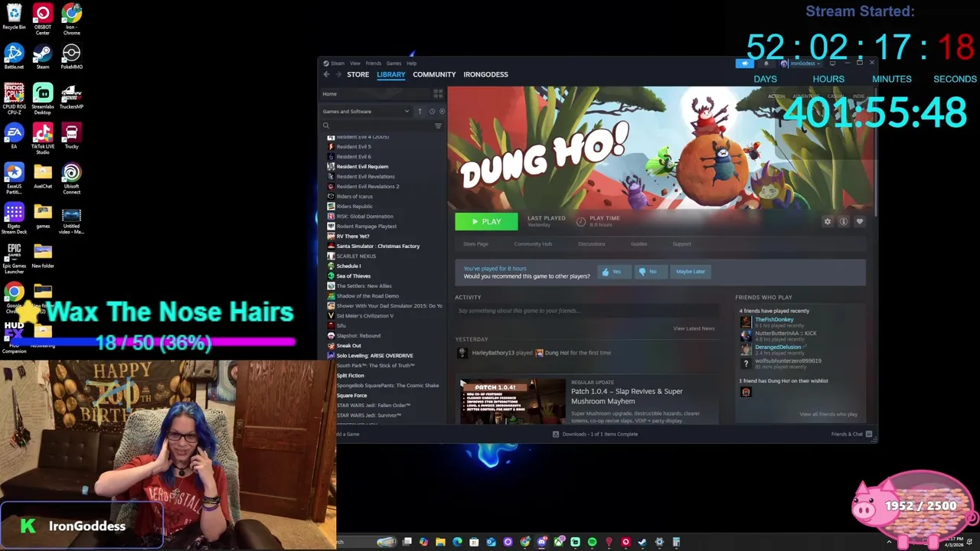
Task: Open Community Hub link
Action: (533, 244)
